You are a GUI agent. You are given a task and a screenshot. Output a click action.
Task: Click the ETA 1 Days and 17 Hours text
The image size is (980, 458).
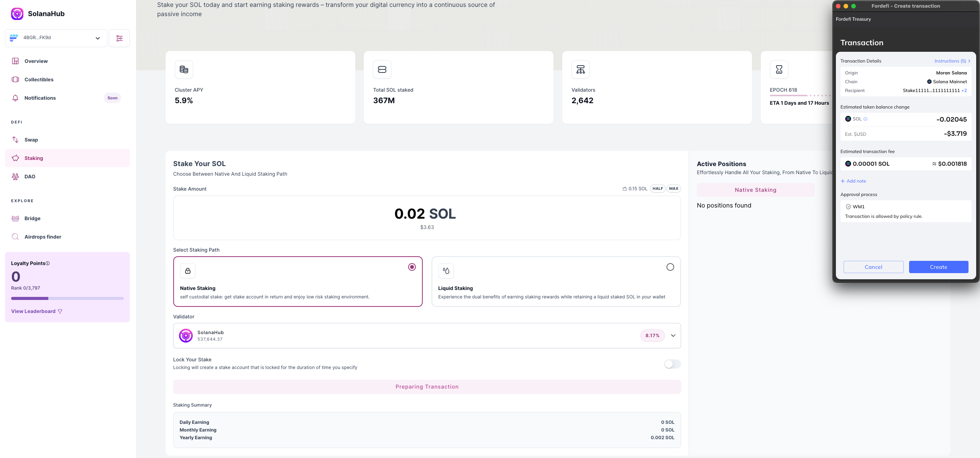[799, 103]
